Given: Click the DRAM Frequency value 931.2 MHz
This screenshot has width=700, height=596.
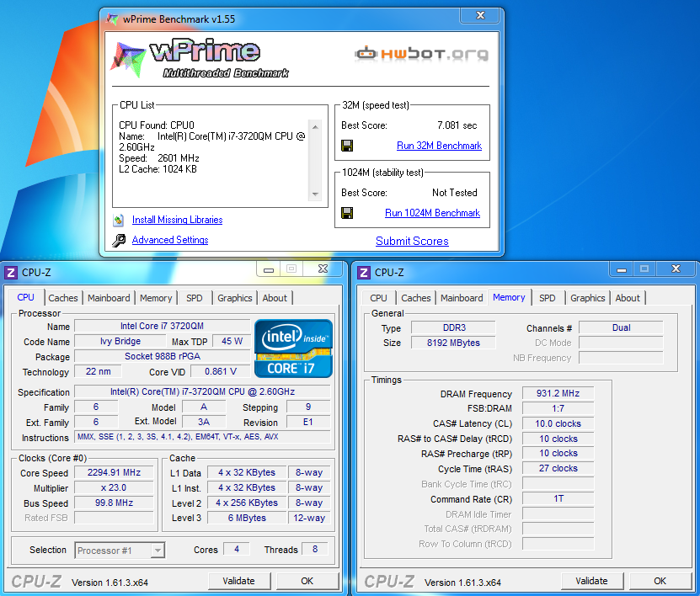Looking at the screenshot, I should pos(558,393).
